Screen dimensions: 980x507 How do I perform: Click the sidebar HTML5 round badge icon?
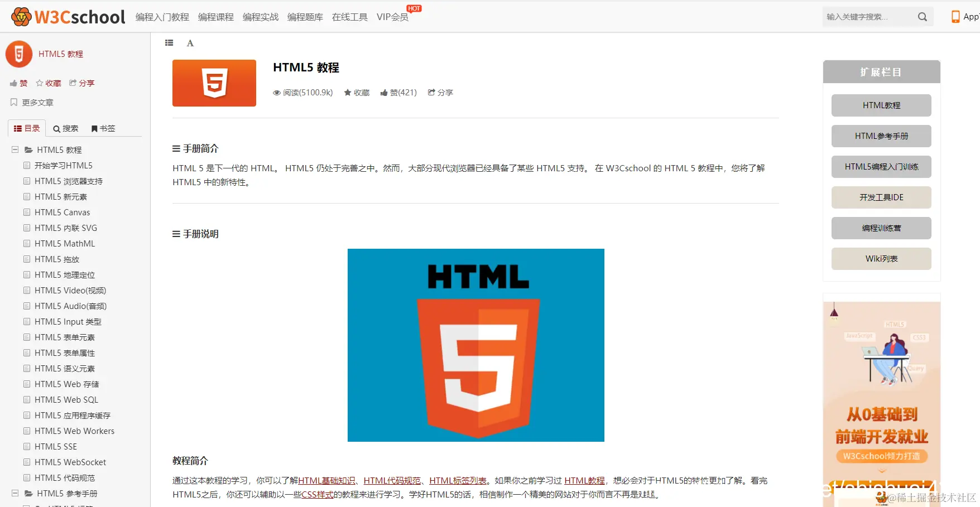[19, 54]
